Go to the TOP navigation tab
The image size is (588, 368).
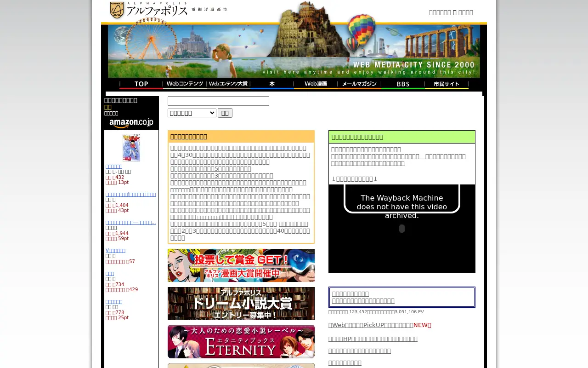(x=141, y=84)
